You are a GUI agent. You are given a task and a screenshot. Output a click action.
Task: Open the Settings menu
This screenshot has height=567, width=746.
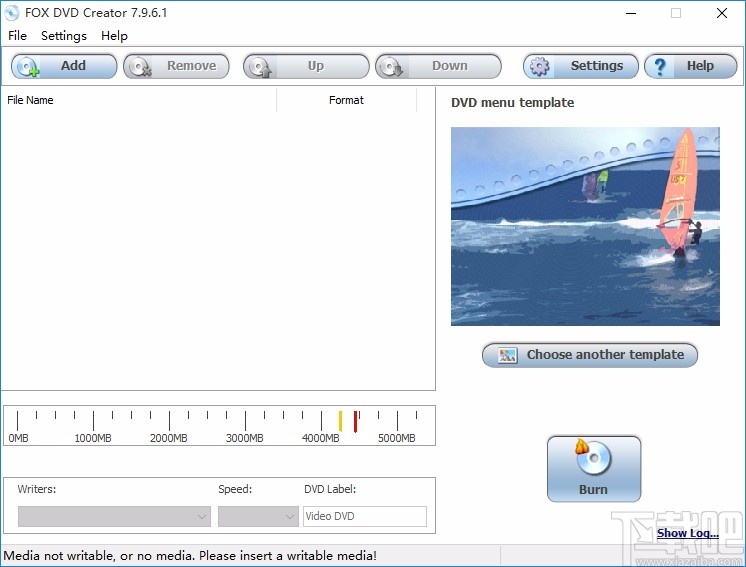(x=64, y=36)
